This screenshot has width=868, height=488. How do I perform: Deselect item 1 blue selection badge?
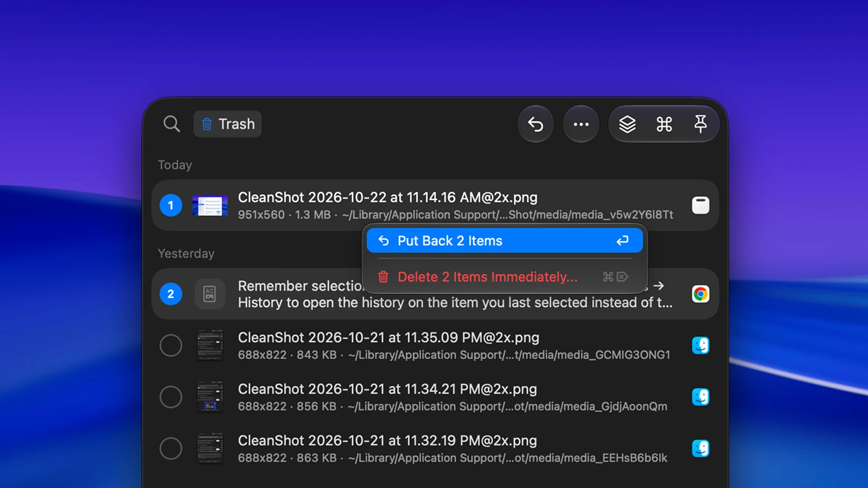pos(171,206)
